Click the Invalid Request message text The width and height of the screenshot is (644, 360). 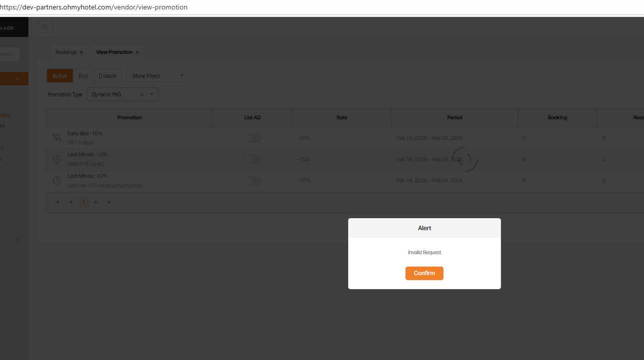(x=425, y=253)
